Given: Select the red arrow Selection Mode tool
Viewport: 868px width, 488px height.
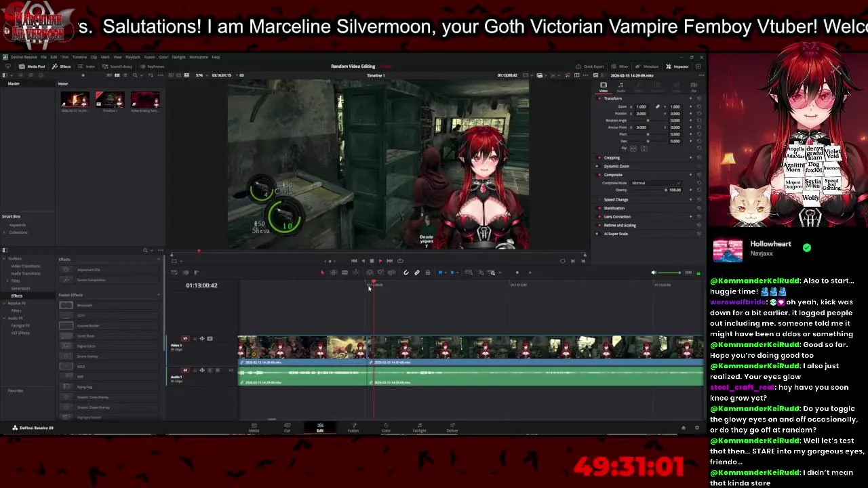Looking at the screenshot, I should coord(322,272).
